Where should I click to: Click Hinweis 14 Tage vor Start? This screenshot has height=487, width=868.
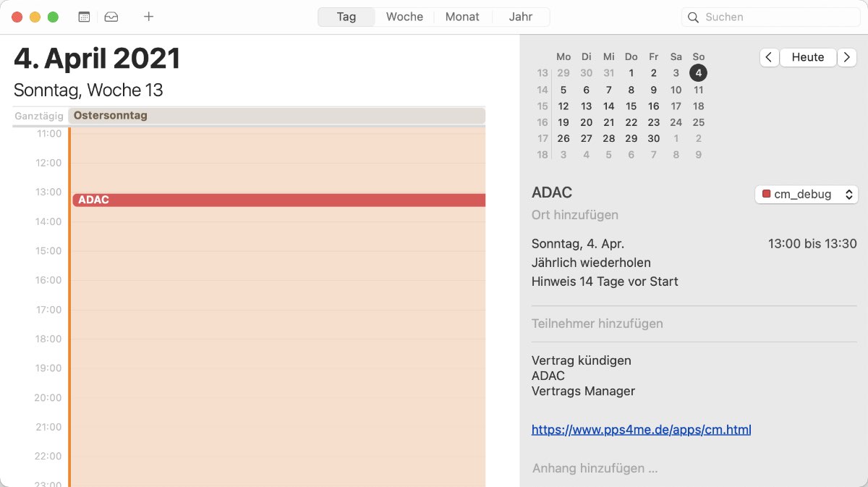pos(605,281)
